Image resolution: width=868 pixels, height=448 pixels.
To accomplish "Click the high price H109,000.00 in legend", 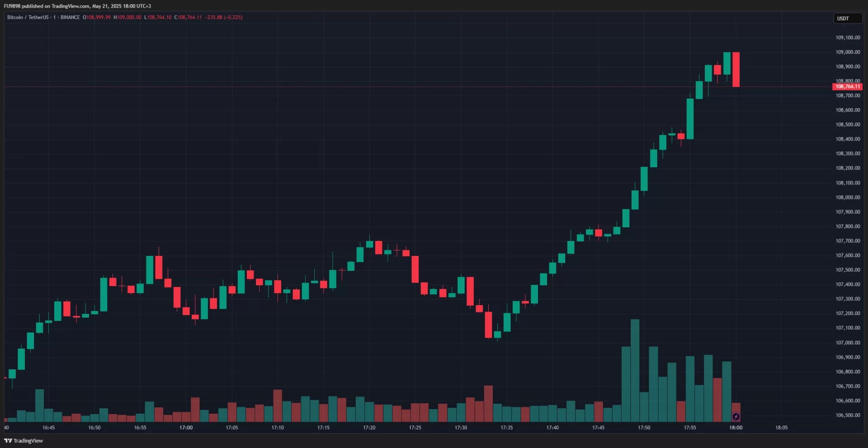I will click(x=127, y=17).
